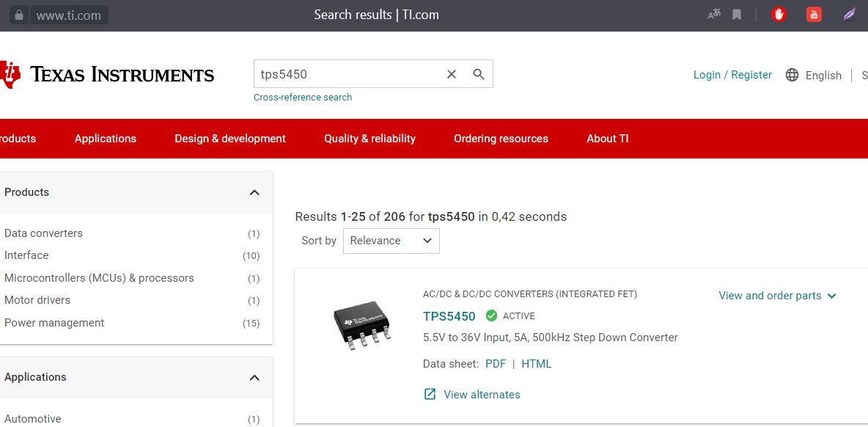Click the Texas Instruments logo
This screenshot has width=868, height=427.
pos(107,74)
